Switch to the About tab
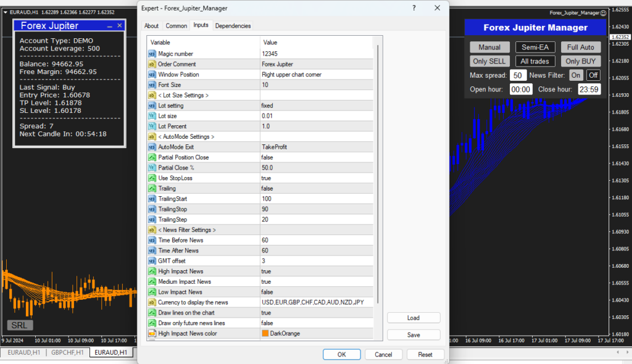 [152, 26]
